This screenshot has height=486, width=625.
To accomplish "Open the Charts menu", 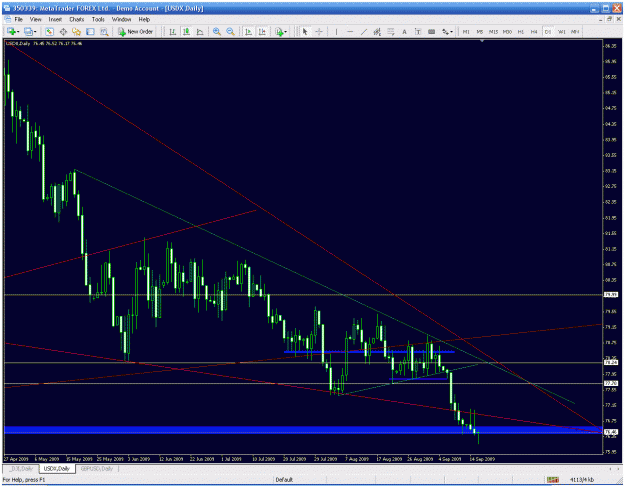I will click(x=77, y=19).
